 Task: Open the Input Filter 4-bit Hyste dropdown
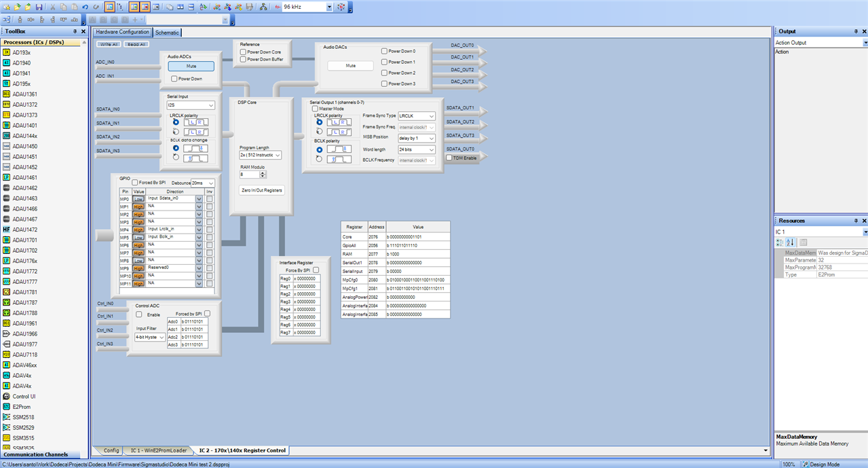click(x=150, y=337)
